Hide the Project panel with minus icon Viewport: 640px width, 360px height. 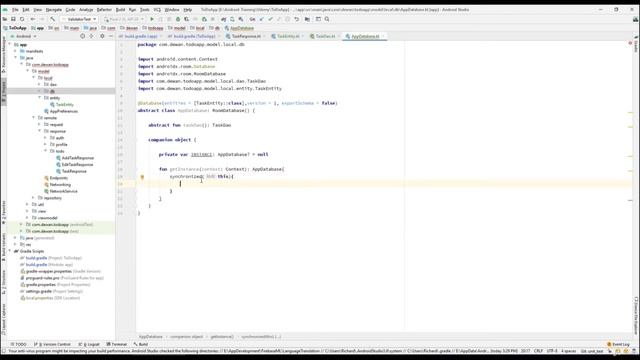[x=111, y=36]
